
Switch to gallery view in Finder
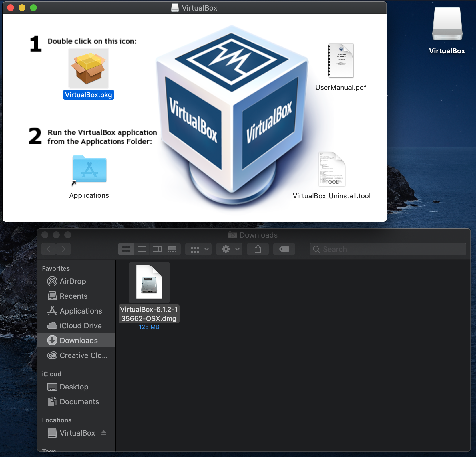coord(172,249)
